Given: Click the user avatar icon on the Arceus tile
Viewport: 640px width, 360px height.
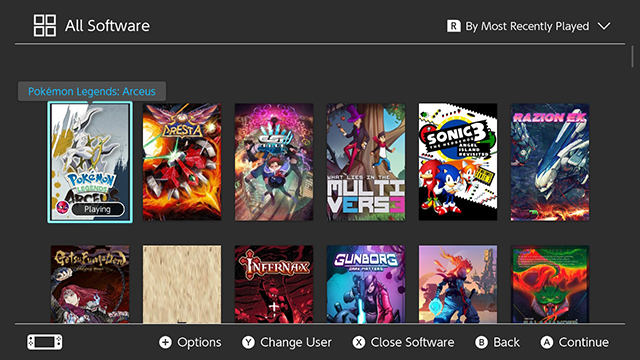Looking at the screenshot, I should tap(62, 208).
